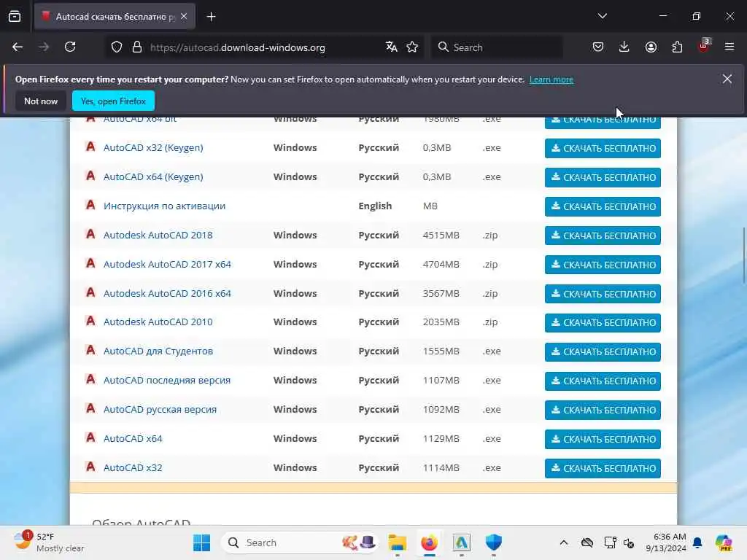Open the Windows Start menu
Viewport: 747px width, 560px height.
pyautogui.click(x=201, y=542)
